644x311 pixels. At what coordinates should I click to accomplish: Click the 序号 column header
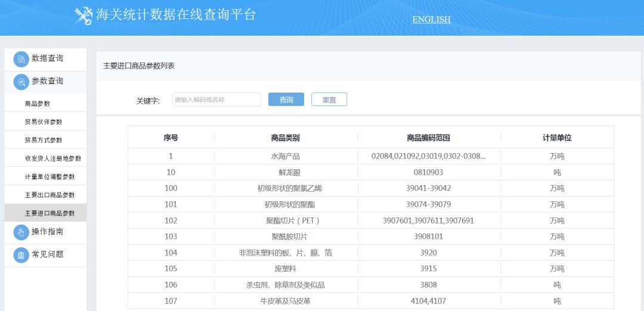click(171, 138)
